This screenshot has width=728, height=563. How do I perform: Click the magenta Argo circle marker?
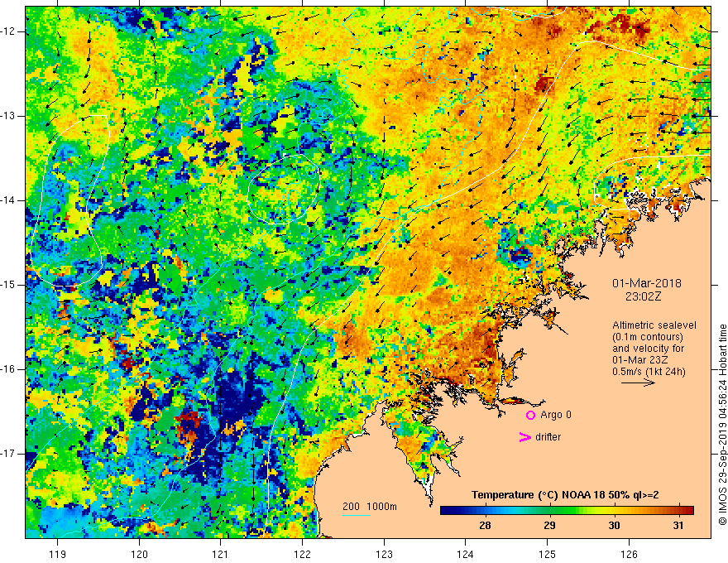(530, 416)
